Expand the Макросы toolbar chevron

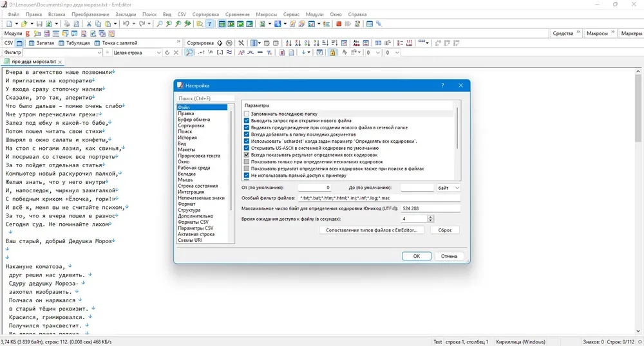click(613, 33)
